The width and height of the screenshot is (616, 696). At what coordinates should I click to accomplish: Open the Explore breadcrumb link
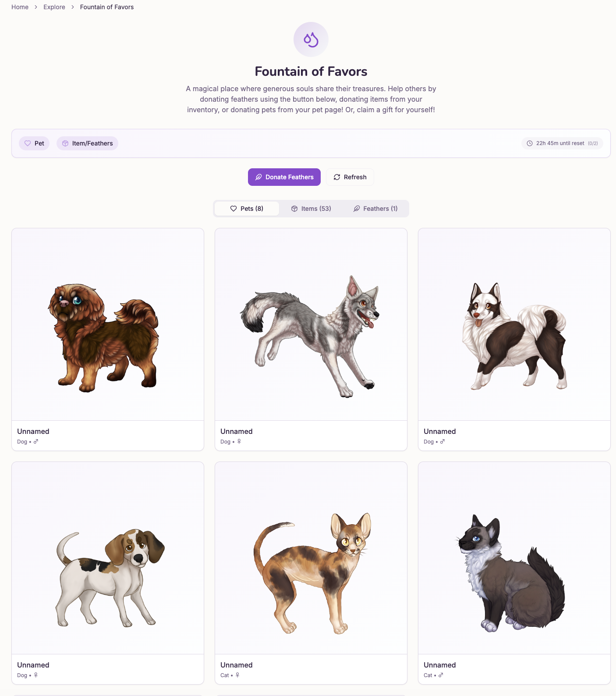point(54,7)
